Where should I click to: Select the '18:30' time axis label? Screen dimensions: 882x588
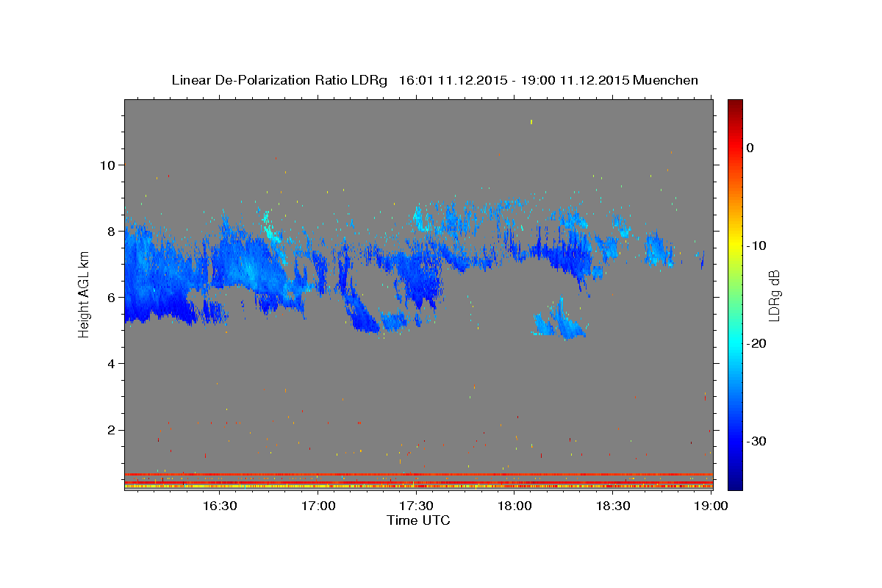click(x=613, y=506)
